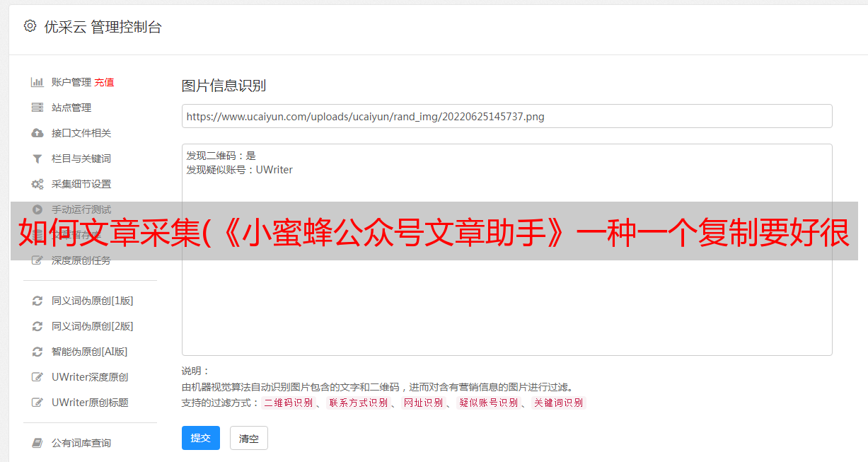Open the 充值 recharge link
Image resolution: width=868 pixels, height=462 pixels.
tap(104, 82)
